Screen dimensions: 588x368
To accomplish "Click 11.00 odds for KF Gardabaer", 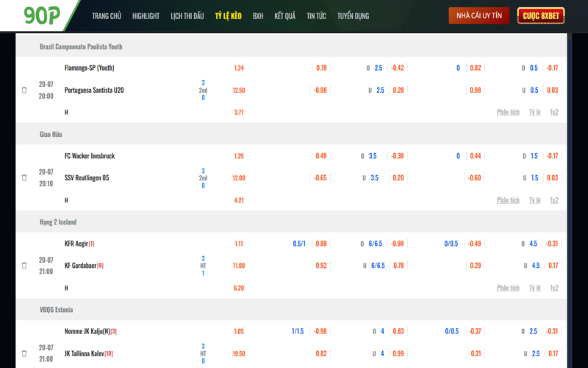I will pos(239,266).
